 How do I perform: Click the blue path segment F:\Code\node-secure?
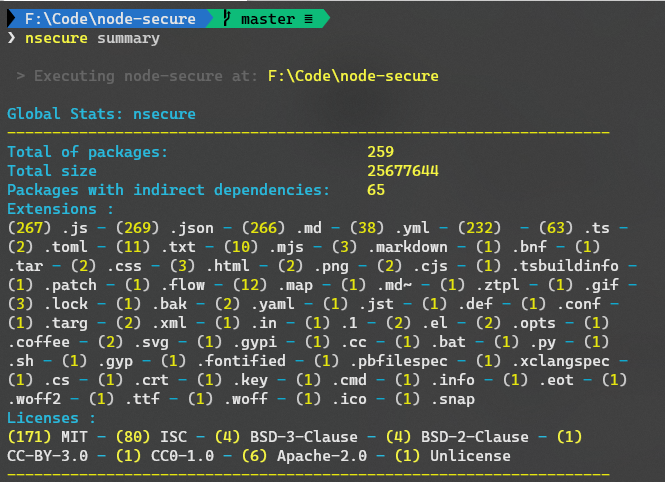(112, 18)
